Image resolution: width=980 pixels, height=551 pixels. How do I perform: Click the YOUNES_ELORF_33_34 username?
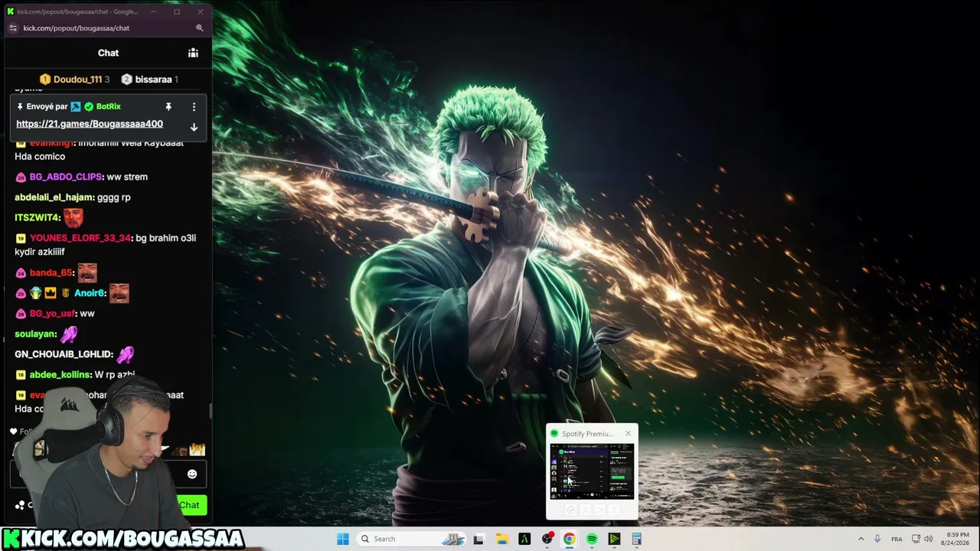tap(80, 238)
